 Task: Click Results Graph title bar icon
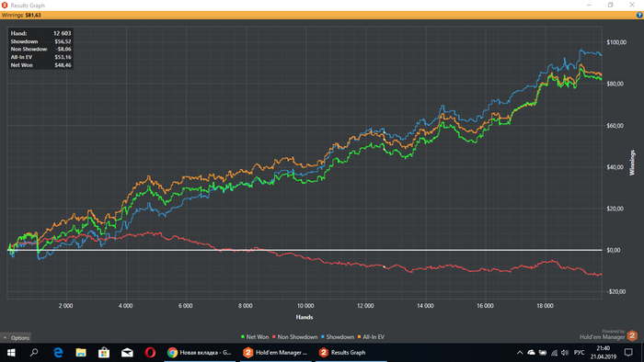pos(5,6)
